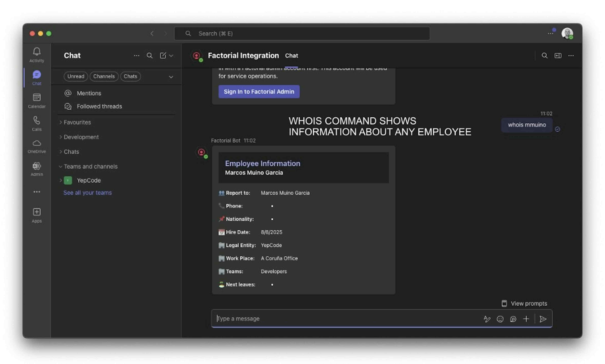Open new chat dropdown arrow
The height and width of the screenshot is (364, 605).
click(x=171, y=56)
